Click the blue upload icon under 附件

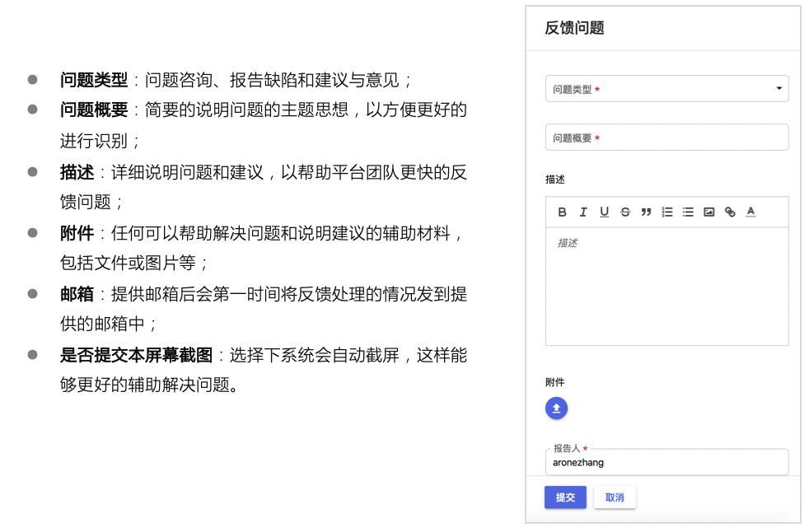(x=556, y=408)
